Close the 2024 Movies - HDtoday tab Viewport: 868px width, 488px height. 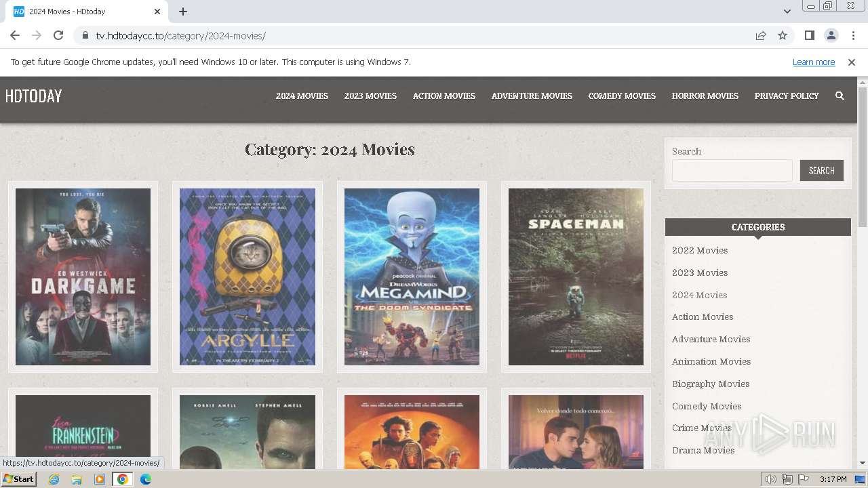coord(157,12)
